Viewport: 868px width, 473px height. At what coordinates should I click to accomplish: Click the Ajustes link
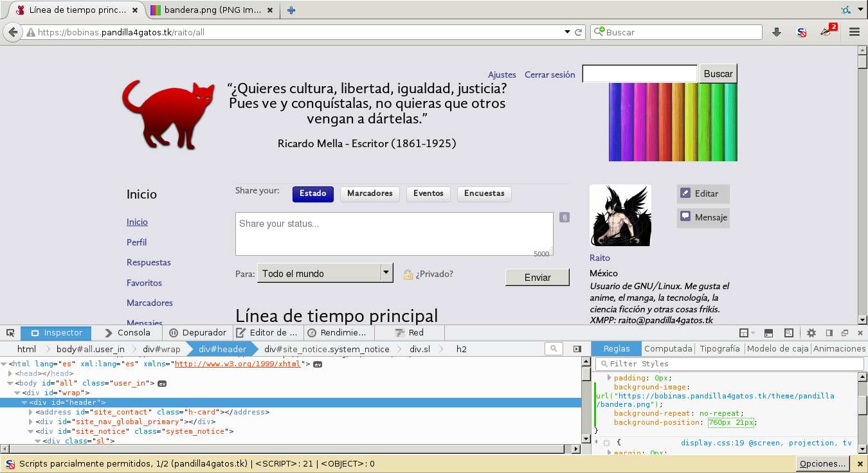click(502, 75)
